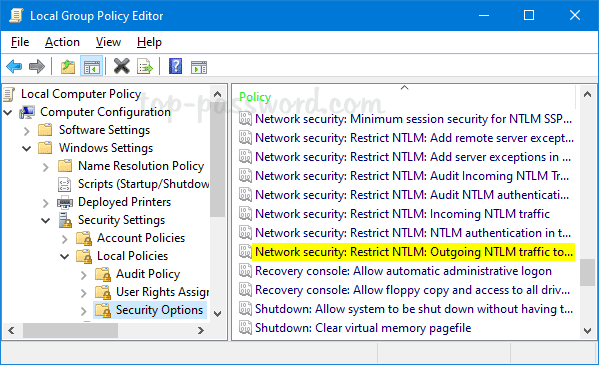
Task: Open Help via the question mark icon
Action: (x=175, y=66)
